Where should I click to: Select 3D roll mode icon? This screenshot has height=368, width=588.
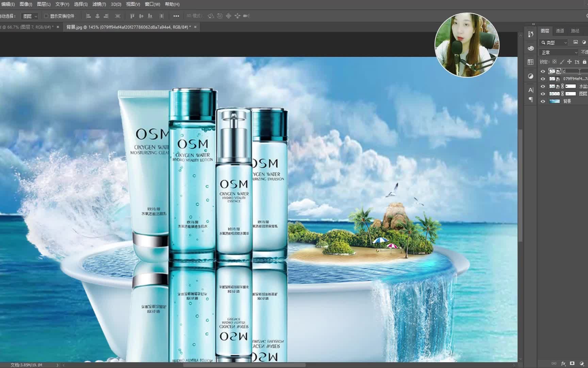[x=220, y=16]
